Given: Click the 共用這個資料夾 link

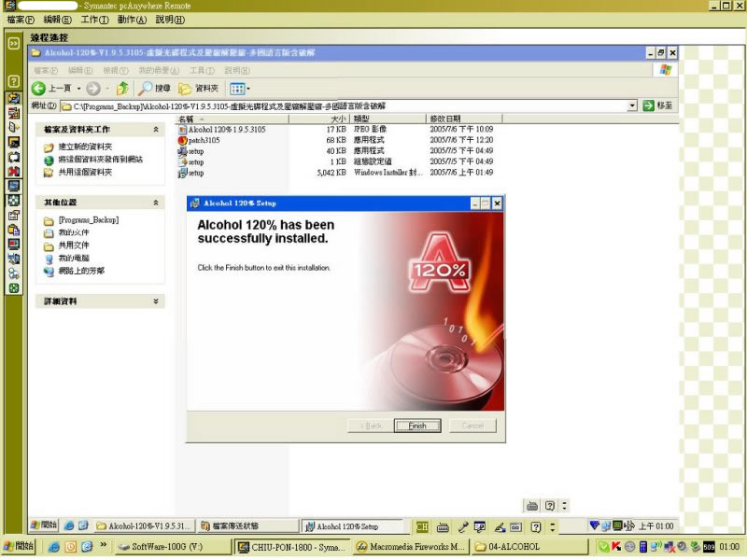Looking at the screenshot, I should (85, 173).
